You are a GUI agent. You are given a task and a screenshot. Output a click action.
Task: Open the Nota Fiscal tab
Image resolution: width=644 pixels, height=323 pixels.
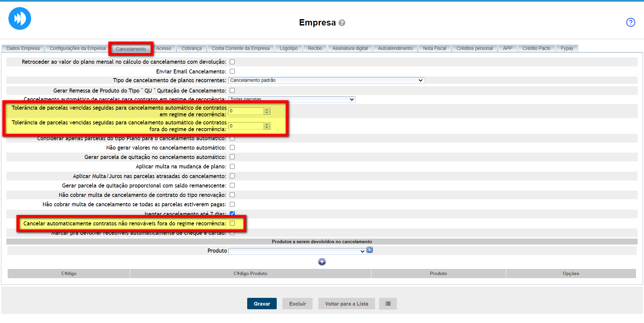[x=434, y=49]
